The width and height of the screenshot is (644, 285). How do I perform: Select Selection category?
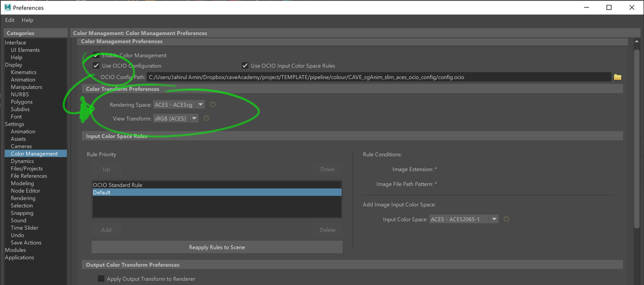click(x=22, y=206)
